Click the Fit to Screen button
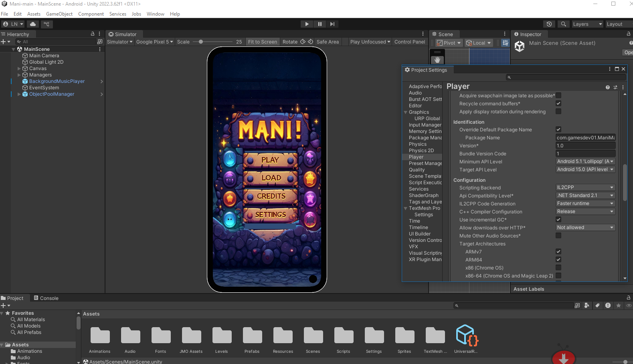 [x=263, y=42]
